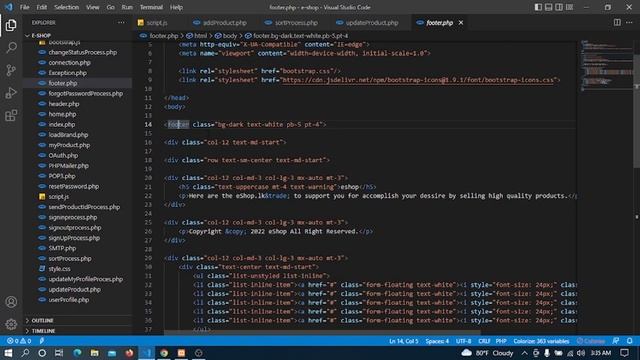Open File Explorer from the taskbar
Viewport: 640px width, 360px height.
tap(94, 353)
